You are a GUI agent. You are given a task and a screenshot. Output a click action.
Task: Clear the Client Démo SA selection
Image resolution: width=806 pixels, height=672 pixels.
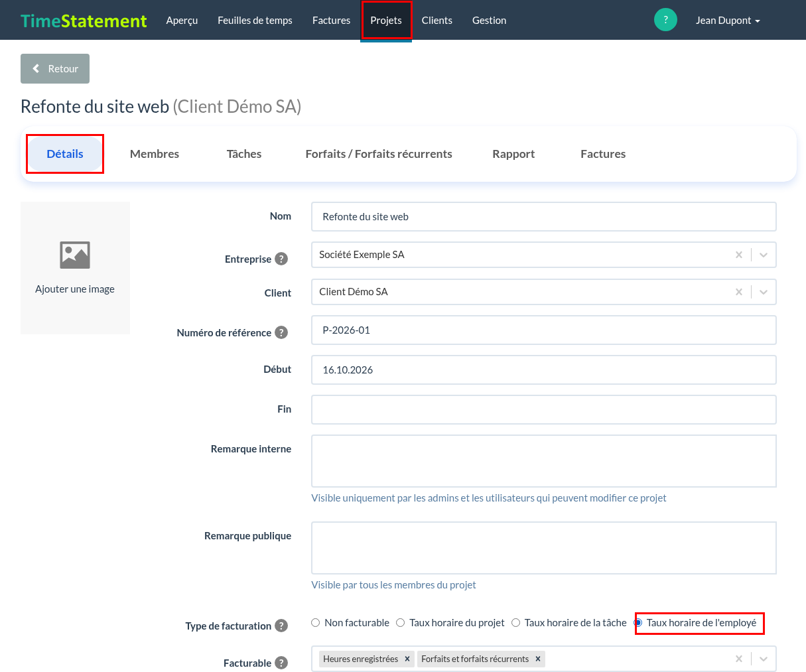tap(739, 292)
